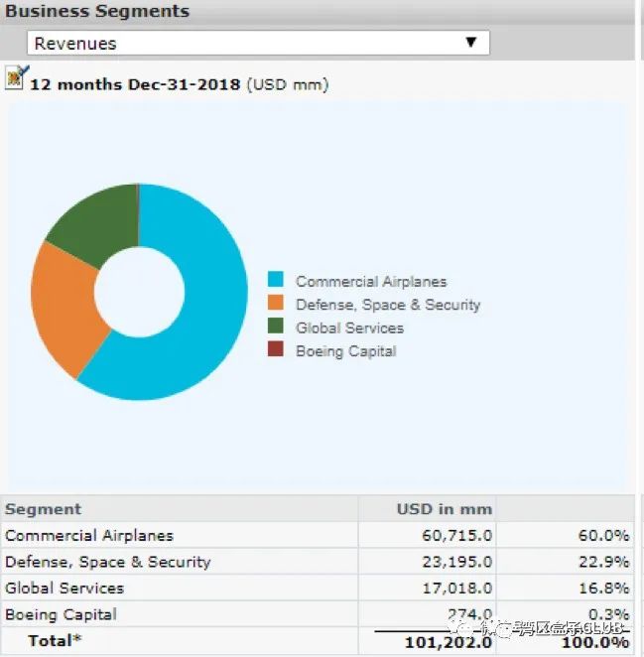Click the 12 months Dec-31-2018 heading
644x657 pixels.
(x=135, y=84)
